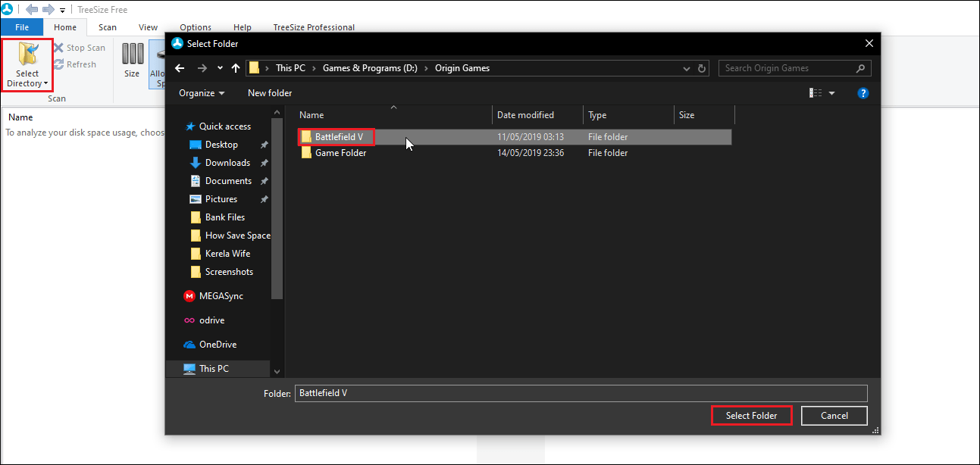Go up one level with the up arrow
Viewport: 980px width, 465px height.
[236, 68]
